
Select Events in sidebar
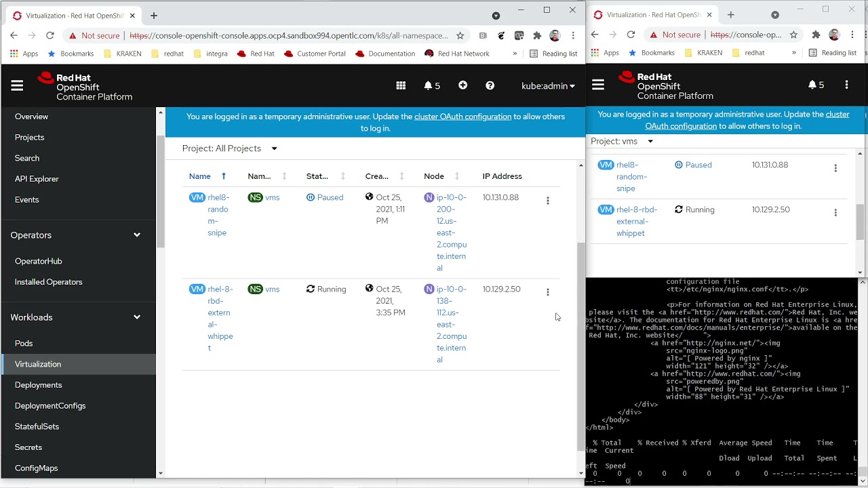pos(26,200)
